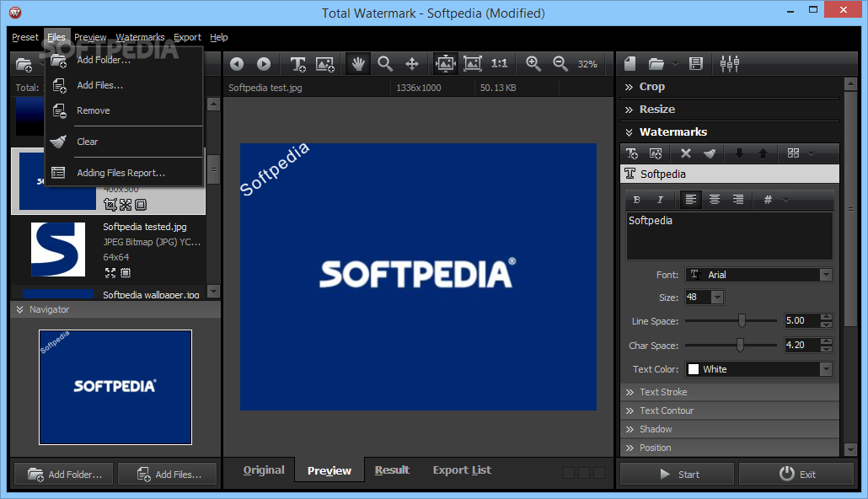Open the Font dropdown showing Arial
Viewport: 868px width, 499px height.
tap(759, 275)
